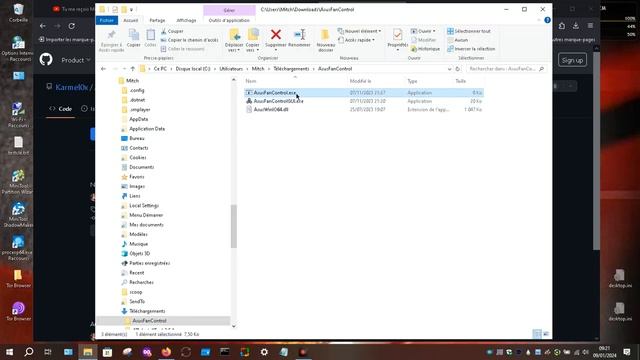
Task: Open the Corbeille desktop icon
Action: [18, 12]
